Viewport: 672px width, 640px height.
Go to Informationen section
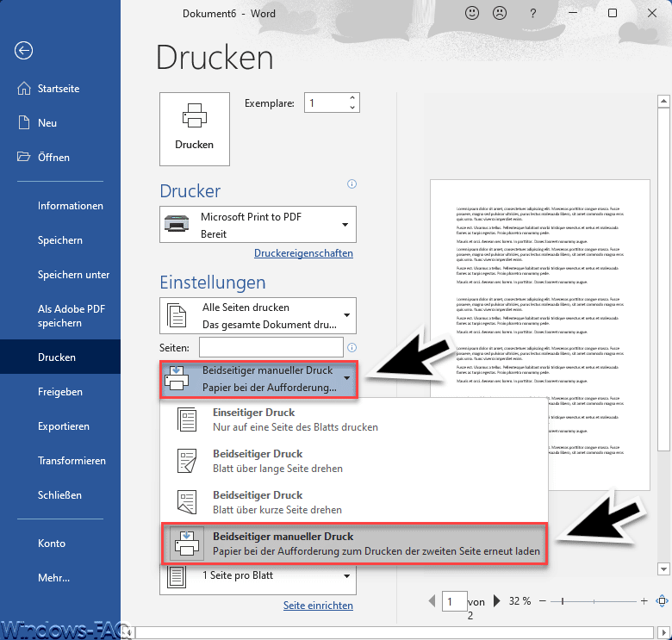point(71,206)
